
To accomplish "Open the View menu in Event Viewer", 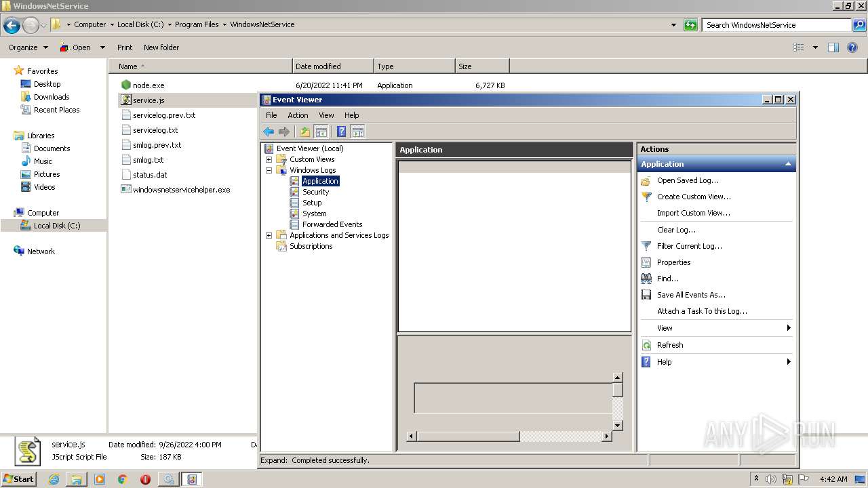I will pos(326,115).
